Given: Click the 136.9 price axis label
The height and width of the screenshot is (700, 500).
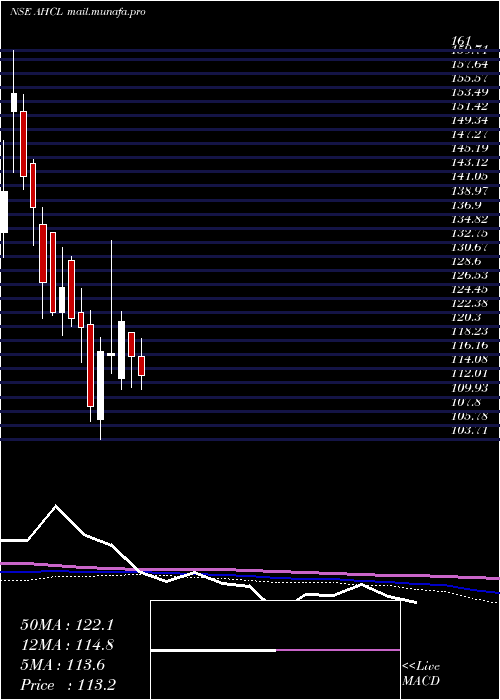Looking at the screenshot, I should [466, 204].
